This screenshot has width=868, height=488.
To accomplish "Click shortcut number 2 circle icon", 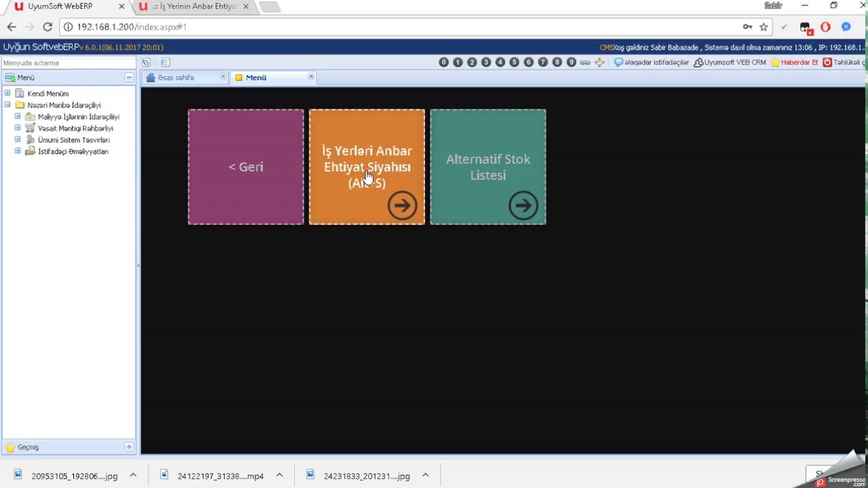I will pos(472,62).
